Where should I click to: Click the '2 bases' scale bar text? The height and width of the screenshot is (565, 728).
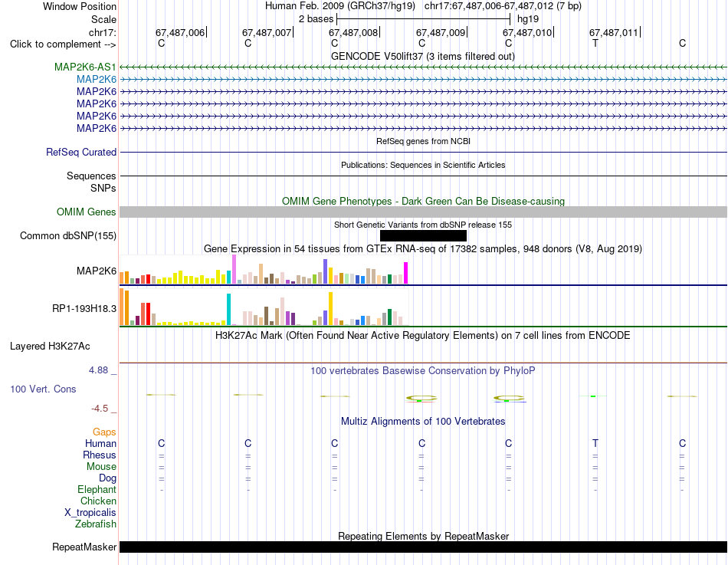(316, 19)
